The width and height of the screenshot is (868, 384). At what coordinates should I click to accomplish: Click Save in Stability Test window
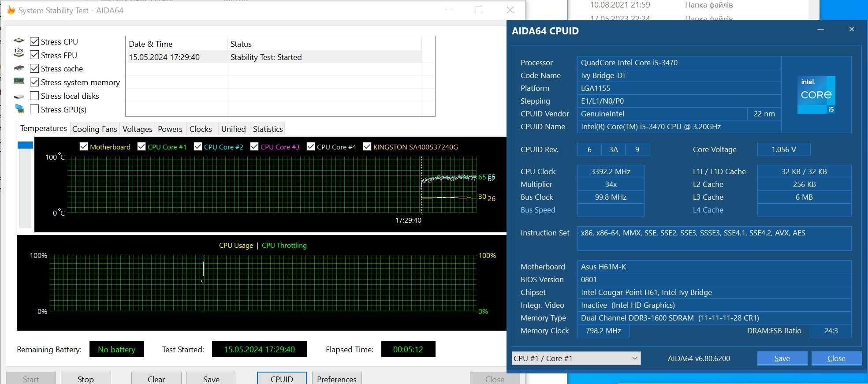pos(211,378)
